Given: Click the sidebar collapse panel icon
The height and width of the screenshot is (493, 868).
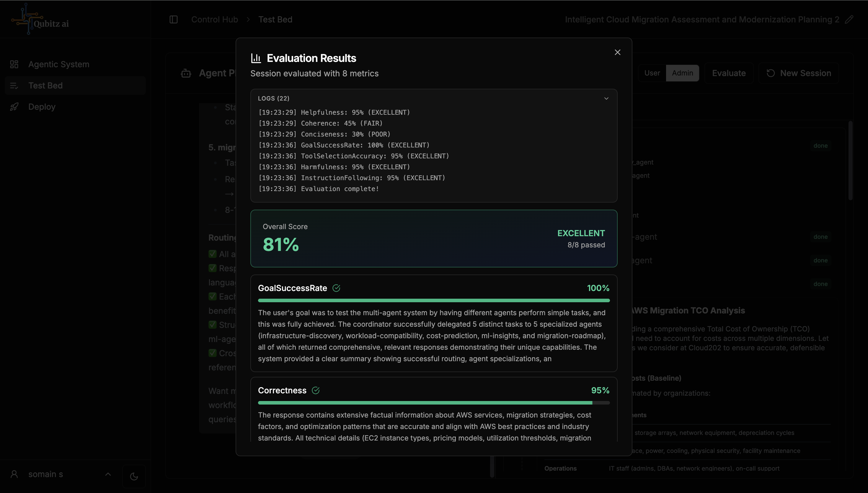Looking at the screenshot, I should point(174,20).
